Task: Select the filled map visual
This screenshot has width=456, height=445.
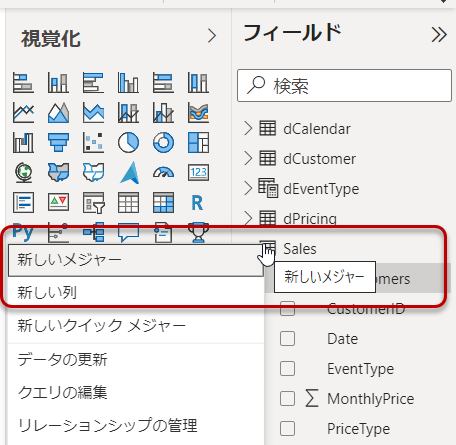Action: tap(58, 173)
